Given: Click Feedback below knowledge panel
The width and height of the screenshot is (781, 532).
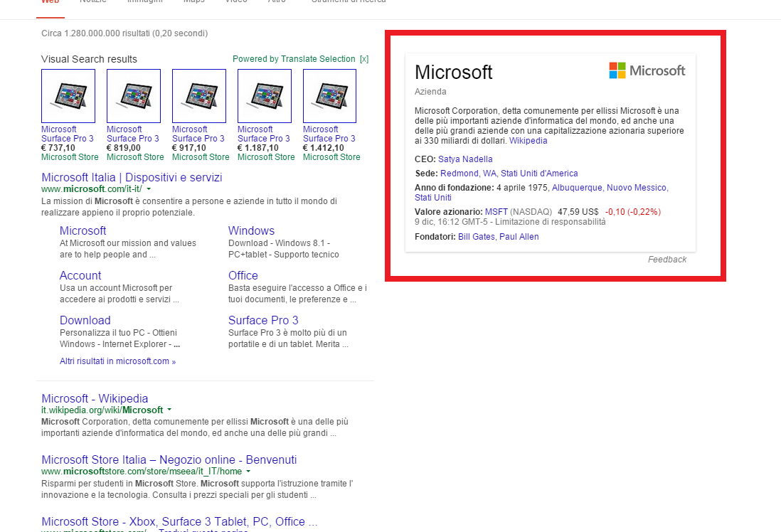Looking at the screenshot, I should [667, 260].
